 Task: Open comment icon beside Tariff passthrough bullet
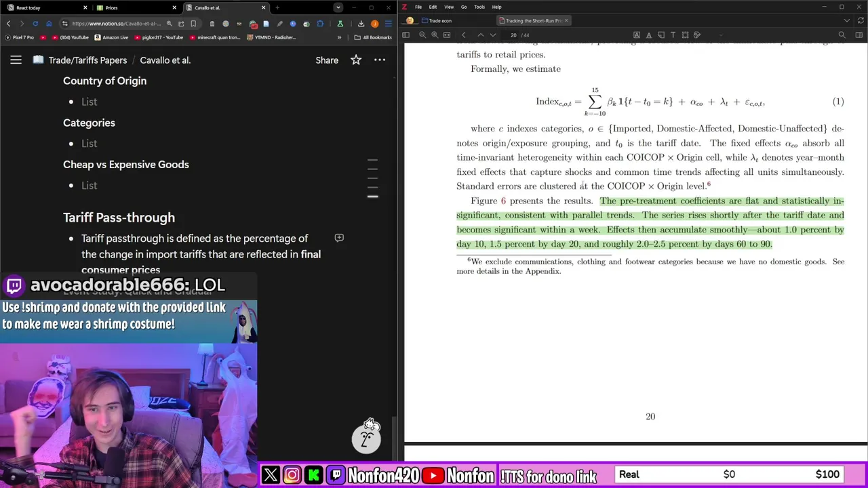(x=339, y=238)
